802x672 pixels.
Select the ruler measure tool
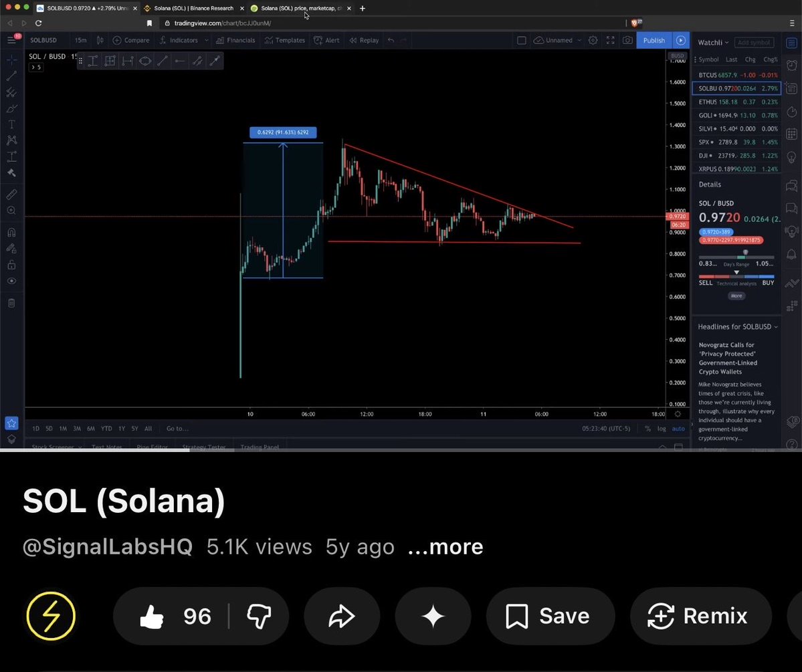(x=11, y=195)
